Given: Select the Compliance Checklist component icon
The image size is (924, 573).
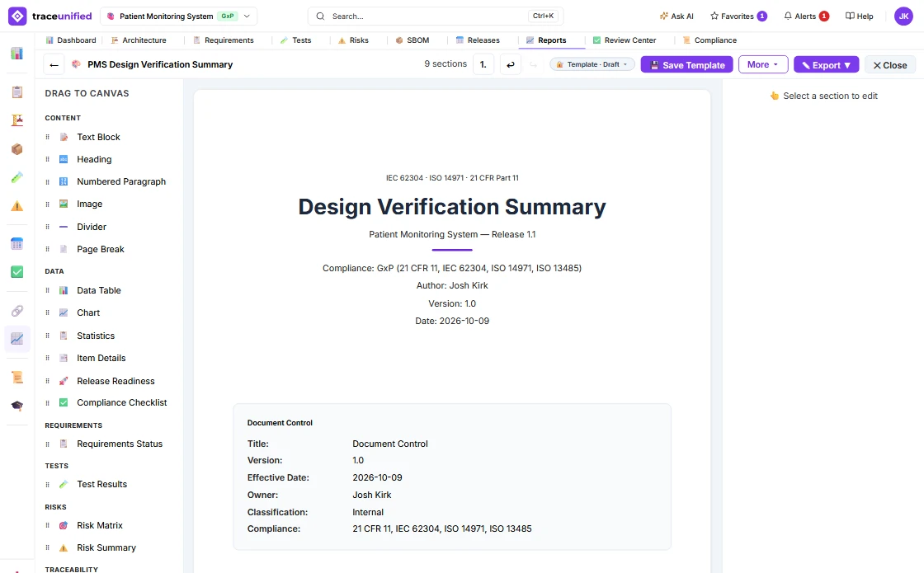Looking at the screenshot, I should coord(64,402).
